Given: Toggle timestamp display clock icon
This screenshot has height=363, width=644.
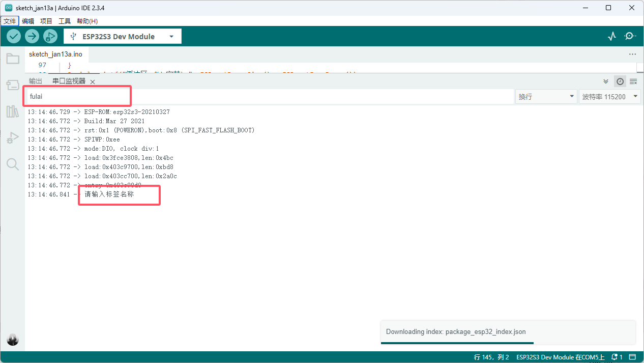Looking at the screenshot, I should click(620, 81).
